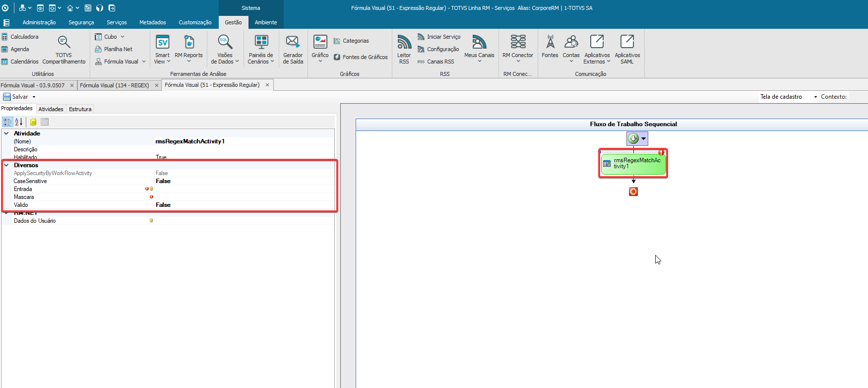The height and width of the screenshot is (388, 868).
Task: Toggle categorized view in property grid
Action: 7,122
